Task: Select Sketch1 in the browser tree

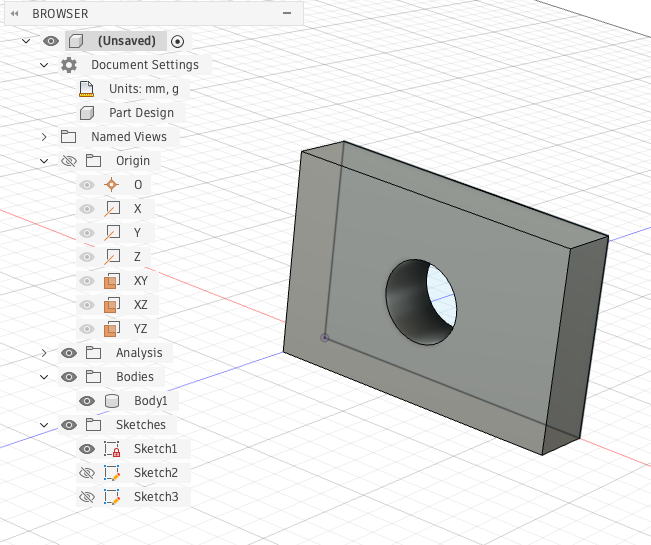Action: point(155,449)
